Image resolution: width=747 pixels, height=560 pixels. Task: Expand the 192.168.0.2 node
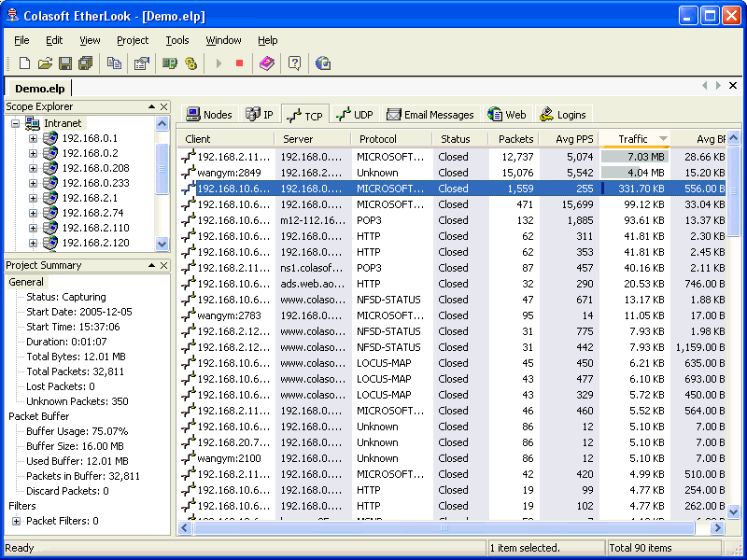(x=33, y=153)
